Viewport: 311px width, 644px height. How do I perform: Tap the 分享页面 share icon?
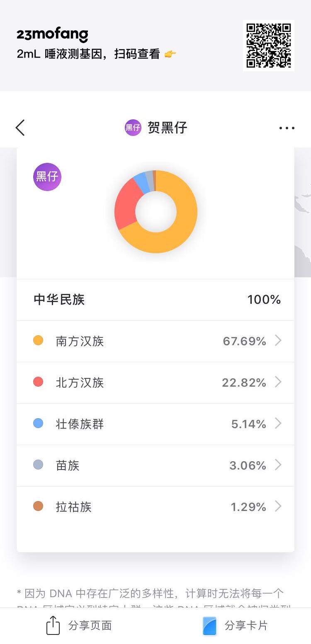(x=53, y=625)
